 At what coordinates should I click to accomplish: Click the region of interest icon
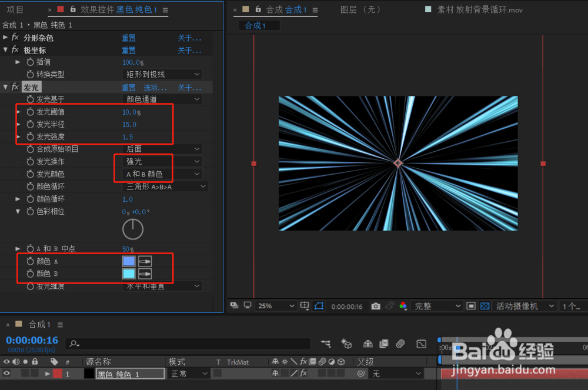[471, 306]
